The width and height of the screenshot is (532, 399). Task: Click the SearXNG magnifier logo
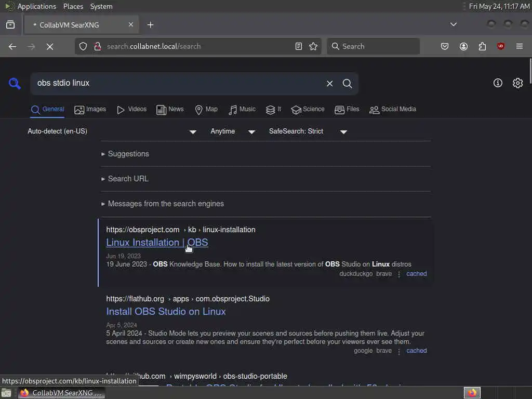pyautogui.click(x=15, y=84)
